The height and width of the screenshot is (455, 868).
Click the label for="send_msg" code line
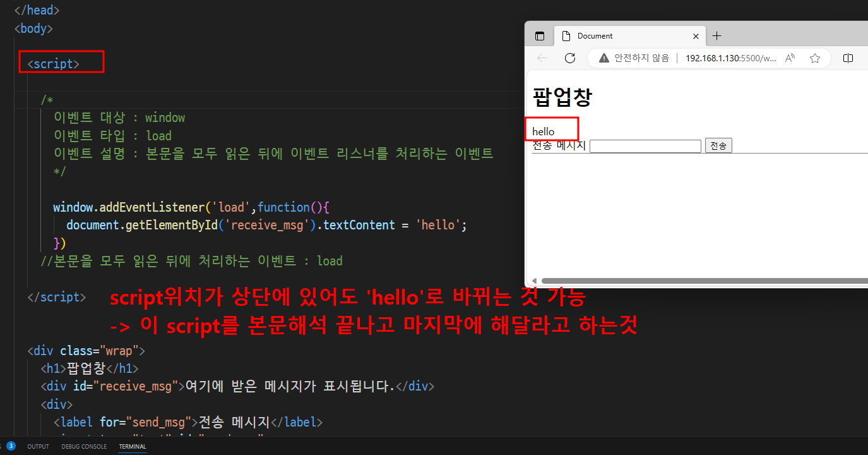click(188, 422)
